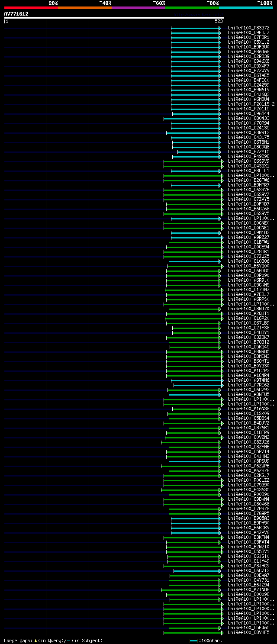
Task: Click the green alignment bar for UniRef100_Q16P20
Action: pos(194,318)
